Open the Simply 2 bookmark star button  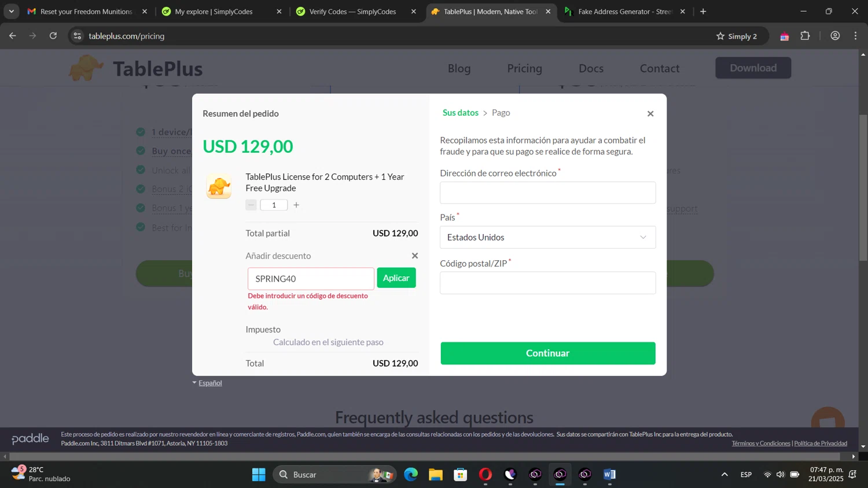737,36
